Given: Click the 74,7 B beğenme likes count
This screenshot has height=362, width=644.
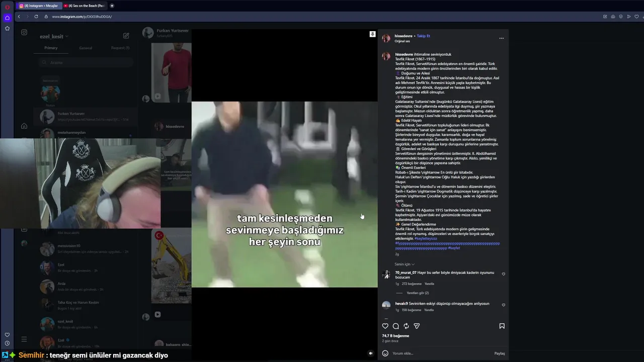Looking at the screenshot, I should [395, 336].
